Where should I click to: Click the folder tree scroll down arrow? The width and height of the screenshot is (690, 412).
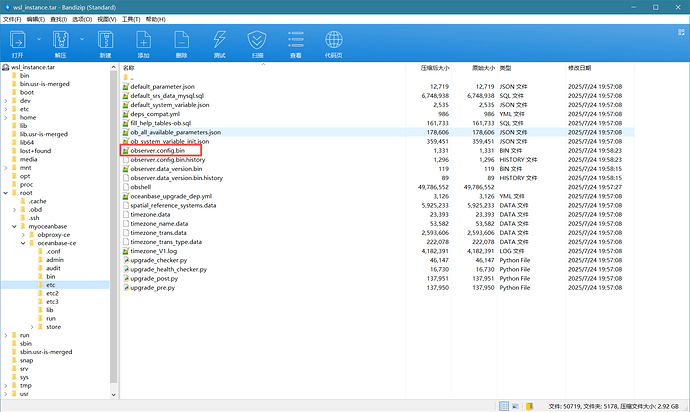click(x=114, y=395)
